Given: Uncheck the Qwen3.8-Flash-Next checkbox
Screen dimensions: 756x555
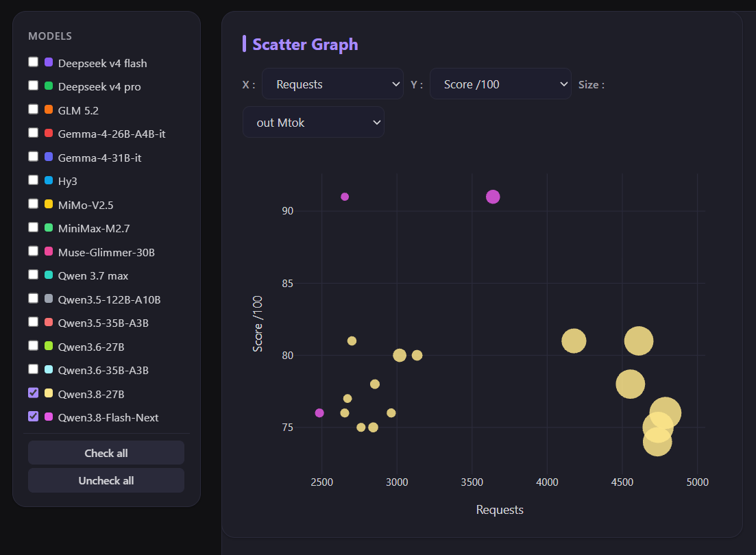Looking at the screenshot, I should 34,416.
